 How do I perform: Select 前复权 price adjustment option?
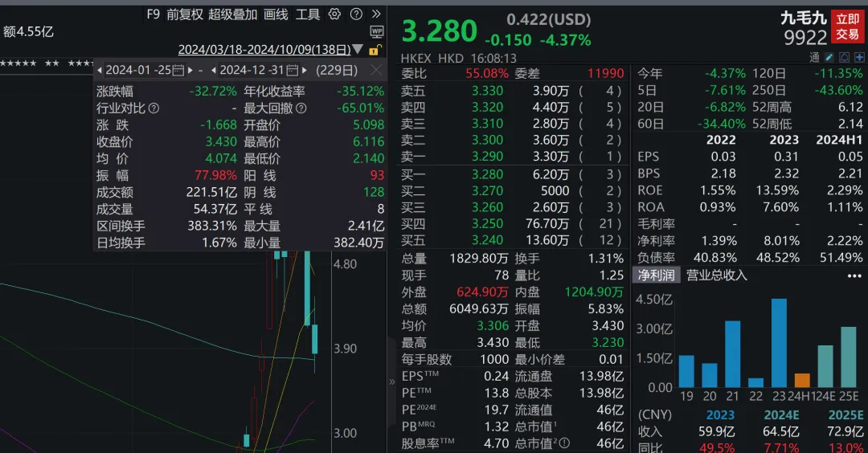coord(185,14)
